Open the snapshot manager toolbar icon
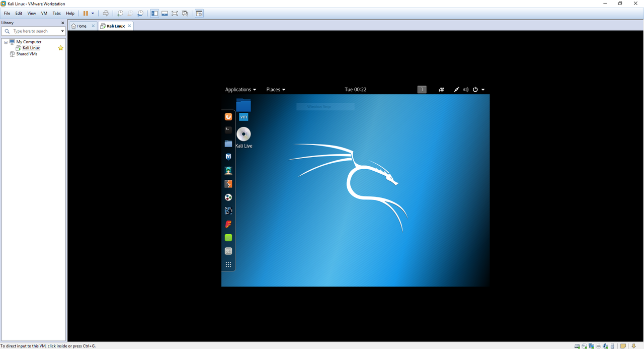This screenshot has width=644, height=349. coord(140,13)
